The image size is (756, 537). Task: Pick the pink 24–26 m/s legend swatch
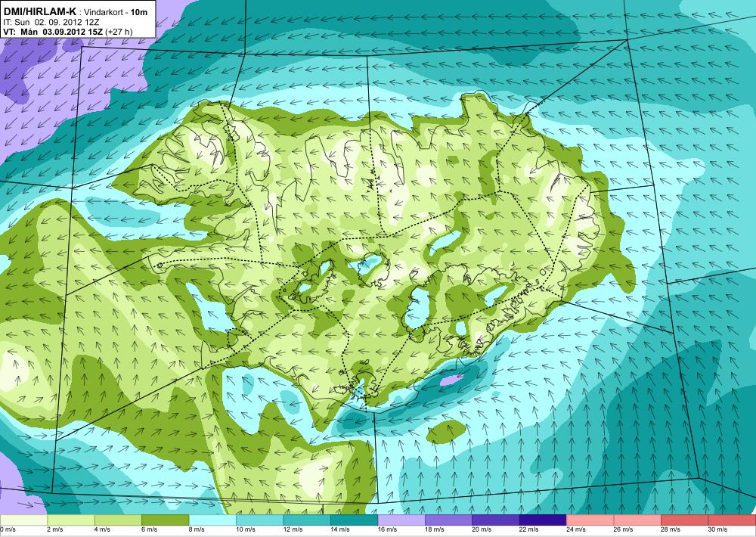click(590, 520)
